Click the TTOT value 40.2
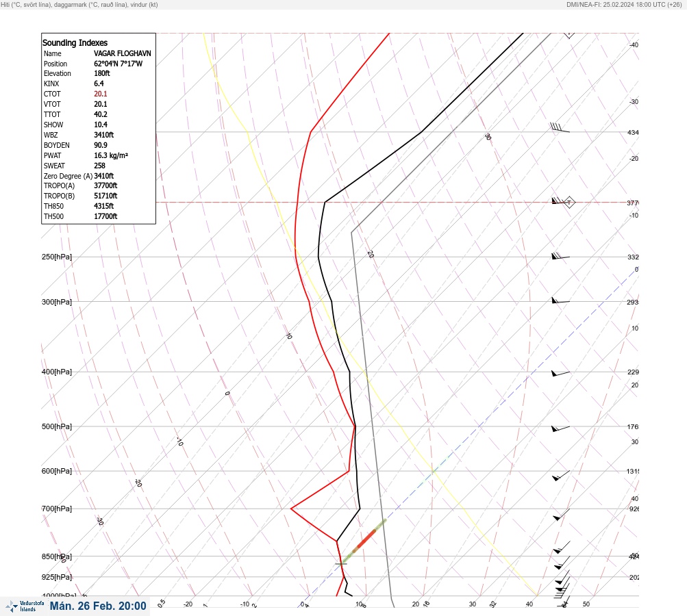The width and height of the screenshot is (687, 616). tap(100, 114)
